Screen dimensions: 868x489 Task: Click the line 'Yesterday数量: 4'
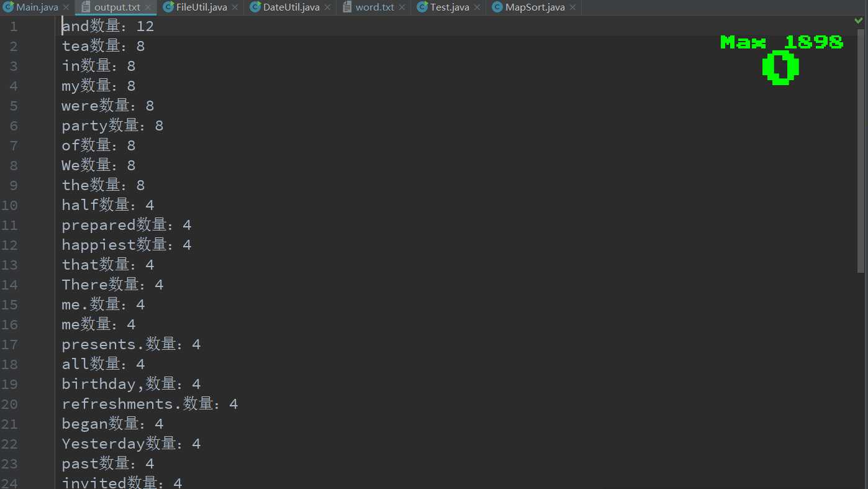[x=131, y=444]
